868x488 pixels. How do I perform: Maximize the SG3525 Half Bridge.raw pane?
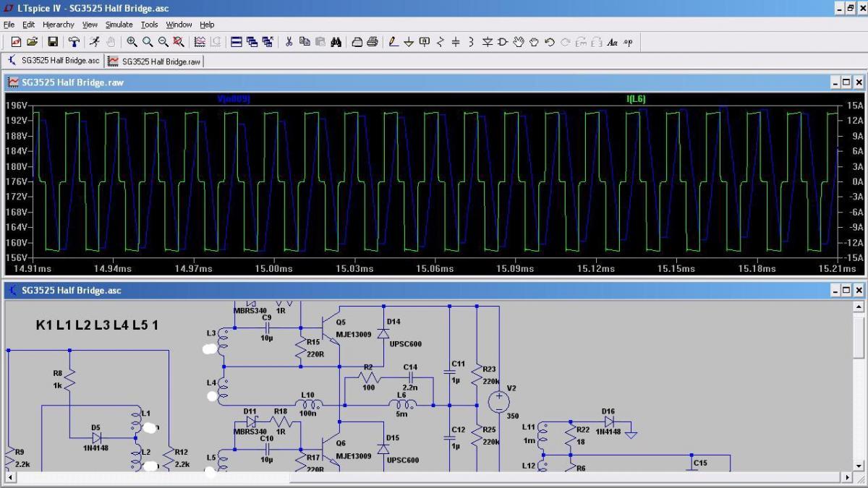click(847, 82)
